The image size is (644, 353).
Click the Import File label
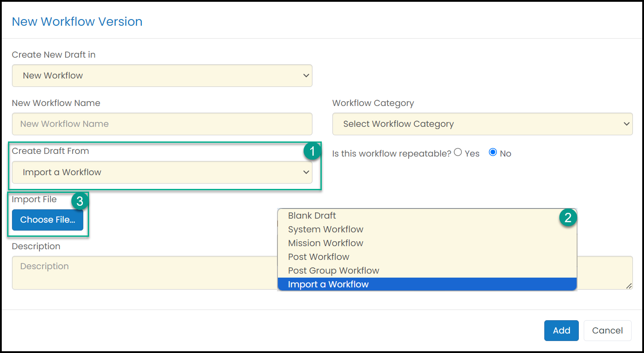[34, 199]
